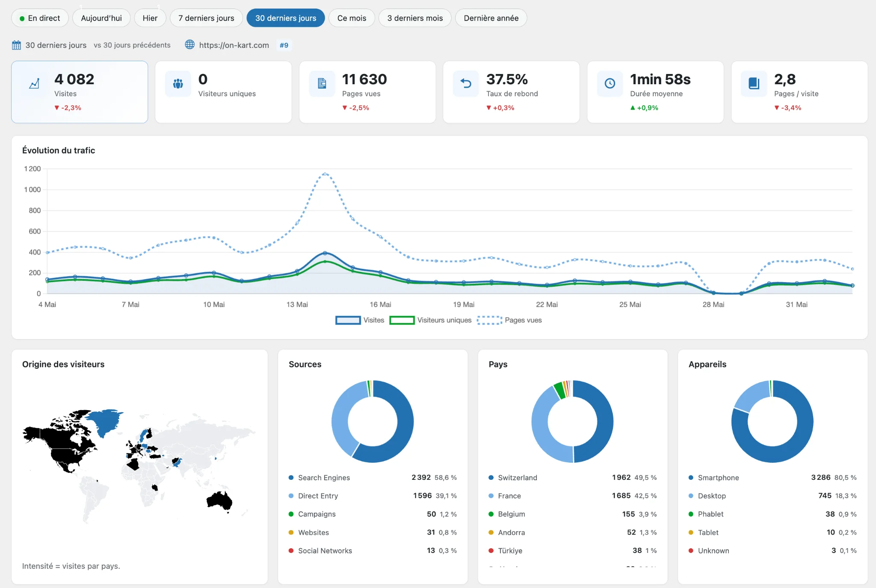Screen dimensions: 876x588
Task: Choose the Dernière année range
Action: 491,18
